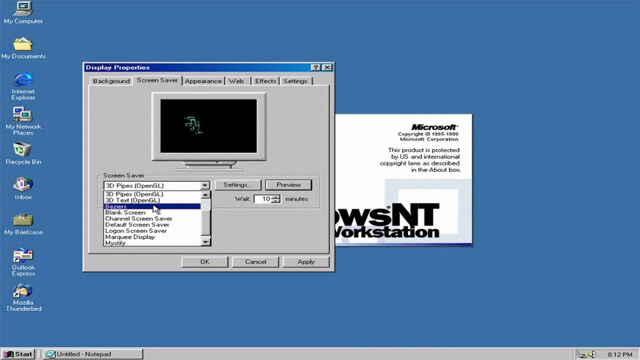Click the Preview button
Image resolution: width=640 pixels, height=360 pixels.
pos(289,185)
